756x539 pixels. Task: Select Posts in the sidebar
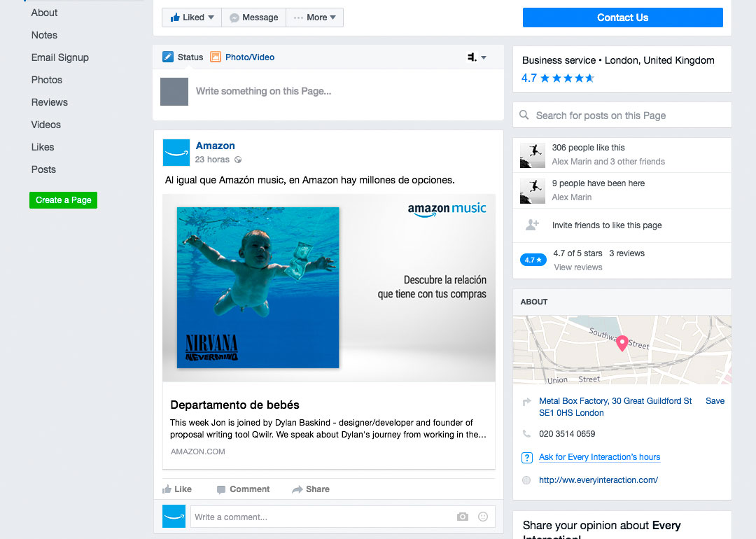click(43, 169)
